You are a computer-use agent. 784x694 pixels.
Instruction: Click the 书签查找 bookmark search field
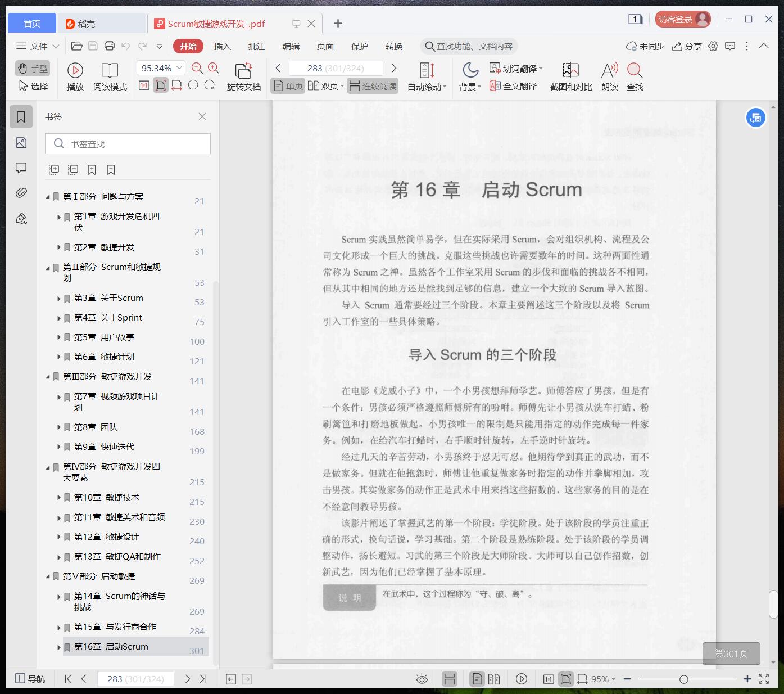click(x=128, y=144)
